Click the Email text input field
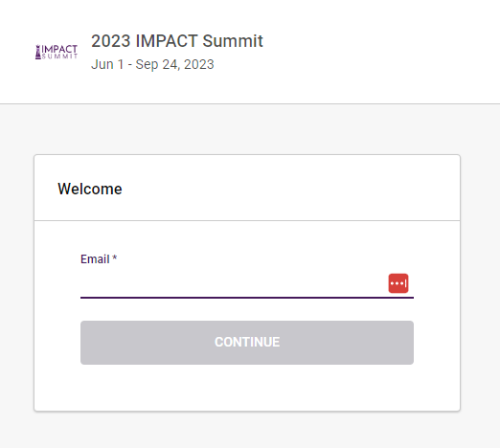 (x=234, y=283)
